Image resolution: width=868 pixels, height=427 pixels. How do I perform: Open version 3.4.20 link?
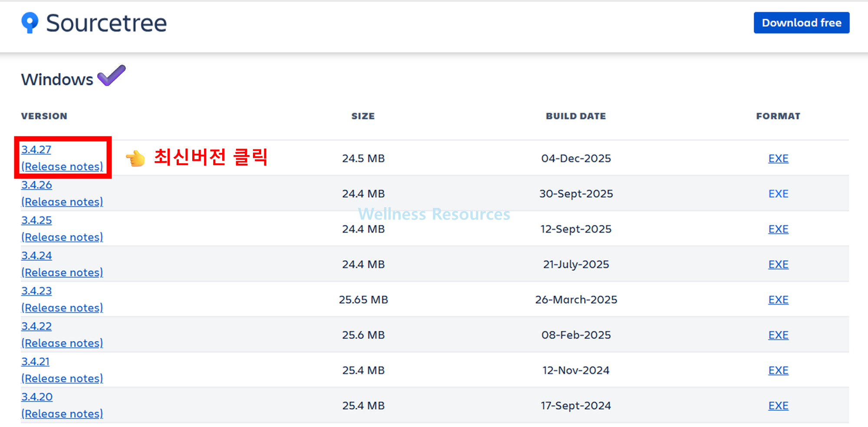coord(37,397)
